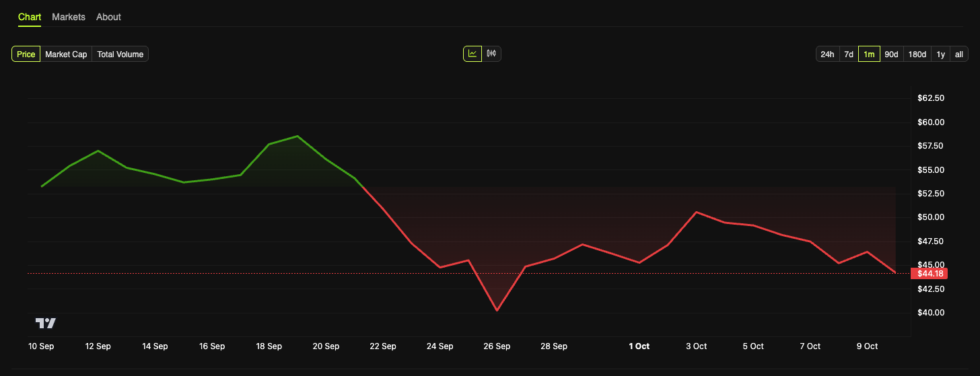Select the 1m time range
The width and height of the screenshot is (980, 376).
point(869,54)
